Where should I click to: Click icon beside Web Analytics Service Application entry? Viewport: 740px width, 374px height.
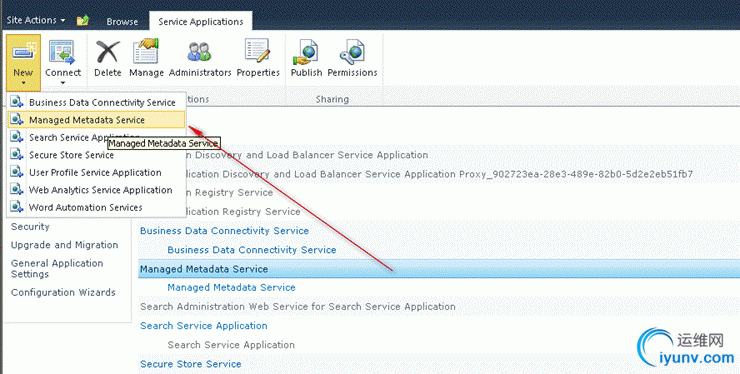coord(17,189)
